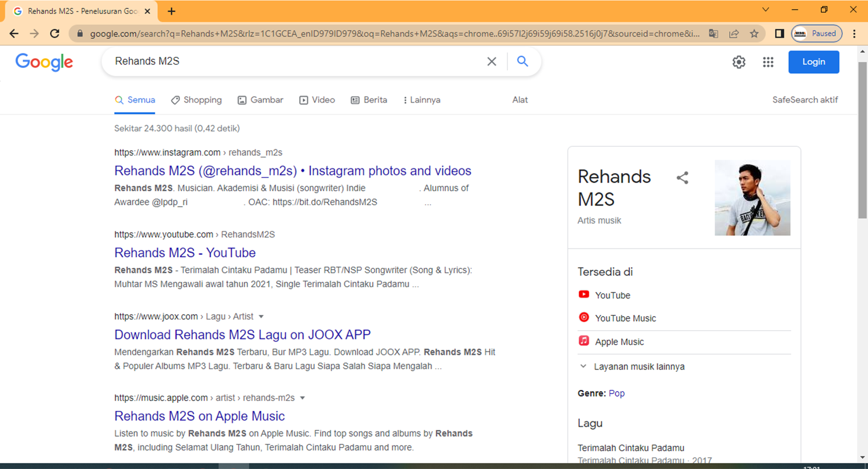The width and height of the screenshot is (868, 469).
Task: Click SafeSearch aktif setting
Action: coord(805,100)
